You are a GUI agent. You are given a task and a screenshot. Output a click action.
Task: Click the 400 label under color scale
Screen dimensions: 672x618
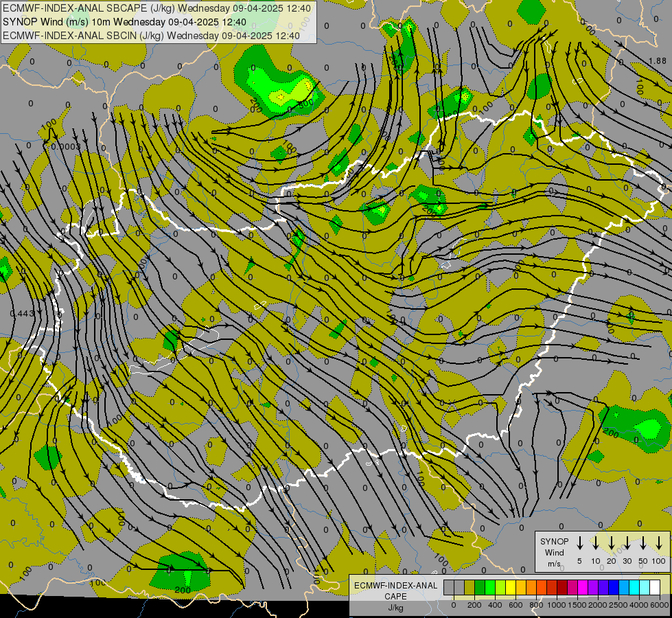pyautogui.click(x=495, y=605)
